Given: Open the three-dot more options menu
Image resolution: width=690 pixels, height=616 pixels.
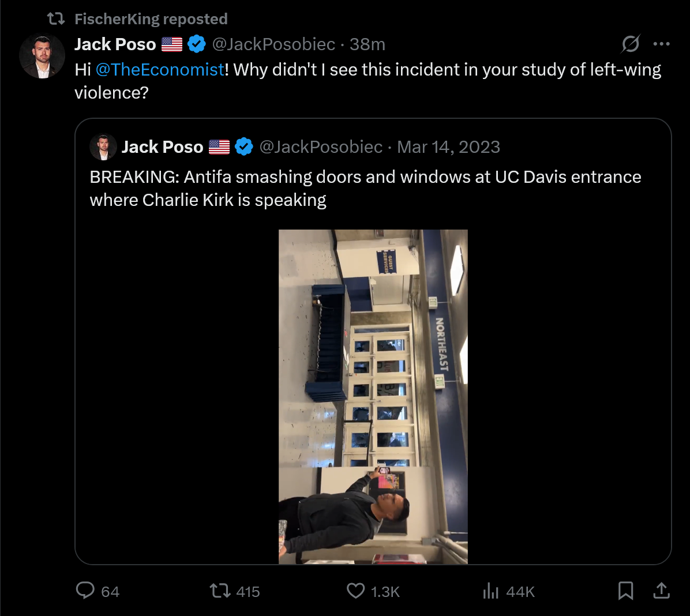Looking at the screenshot, I should (x=661, y=44).
